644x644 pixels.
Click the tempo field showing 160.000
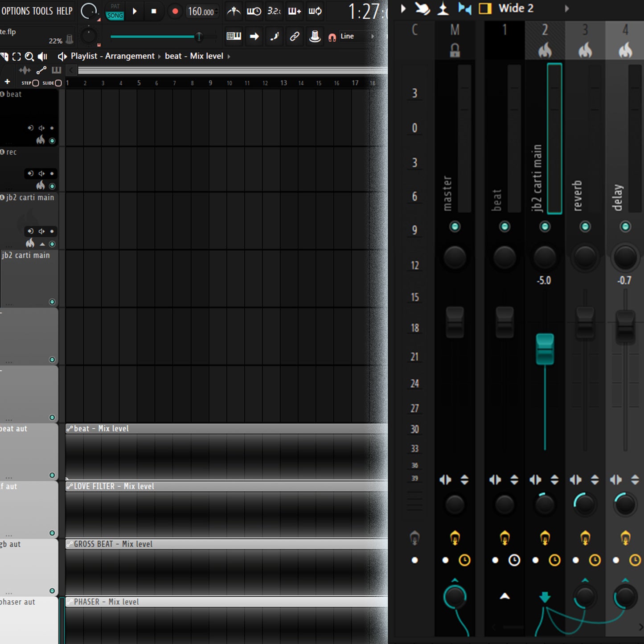point(201,12)
